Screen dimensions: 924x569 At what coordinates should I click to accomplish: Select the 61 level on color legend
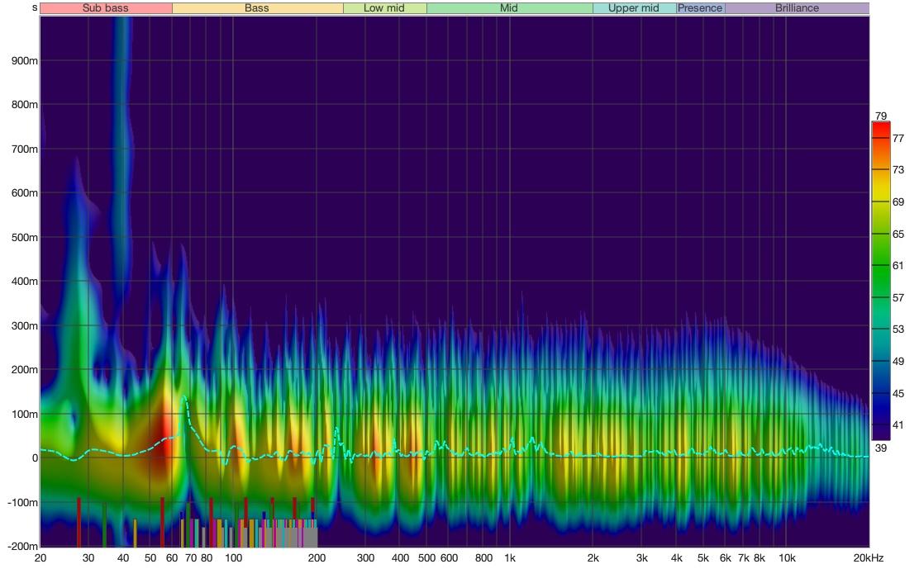click(898, 266)
